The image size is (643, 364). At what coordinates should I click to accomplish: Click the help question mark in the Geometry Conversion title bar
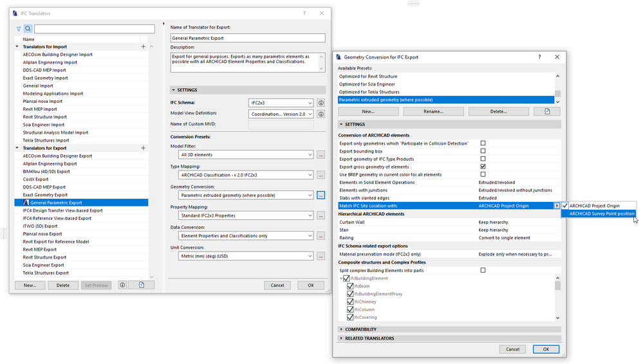point(539,57)
